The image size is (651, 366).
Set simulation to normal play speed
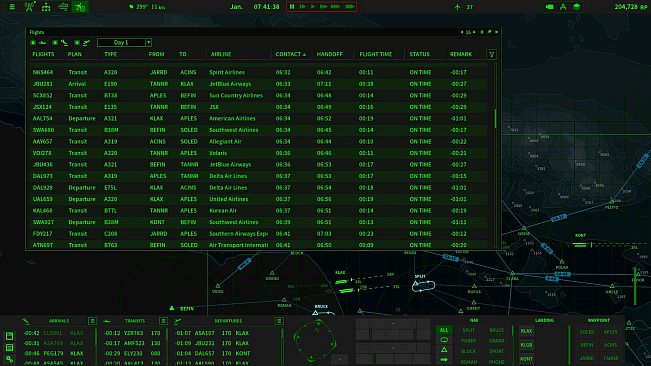click(x=313, y=7)
